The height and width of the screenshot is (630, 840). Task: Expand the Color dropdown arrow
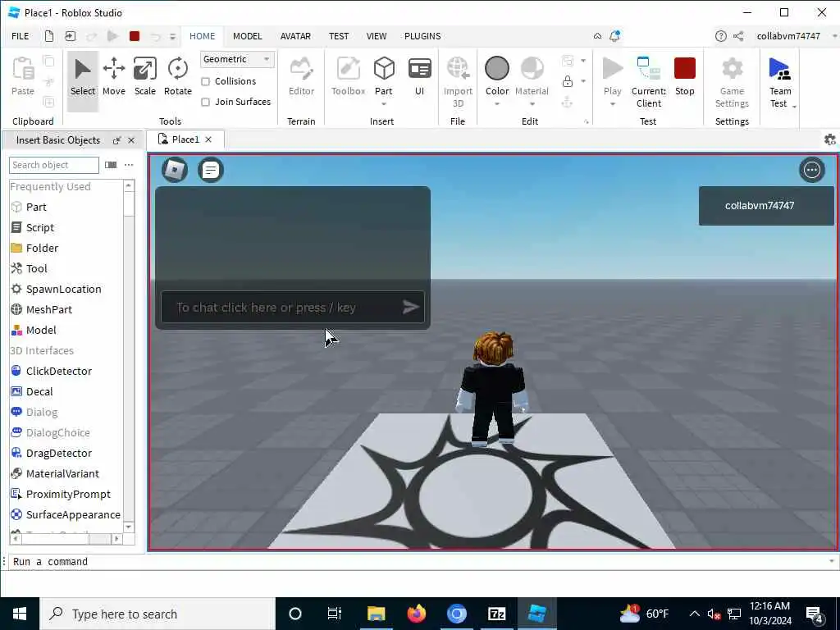coord(497,104)
